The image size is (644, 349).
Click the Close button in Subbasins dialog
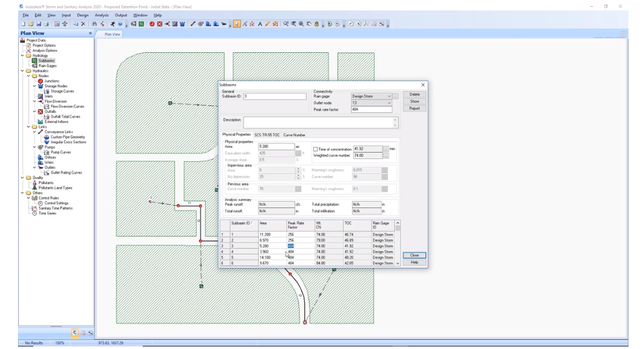(x=414, y=256)
